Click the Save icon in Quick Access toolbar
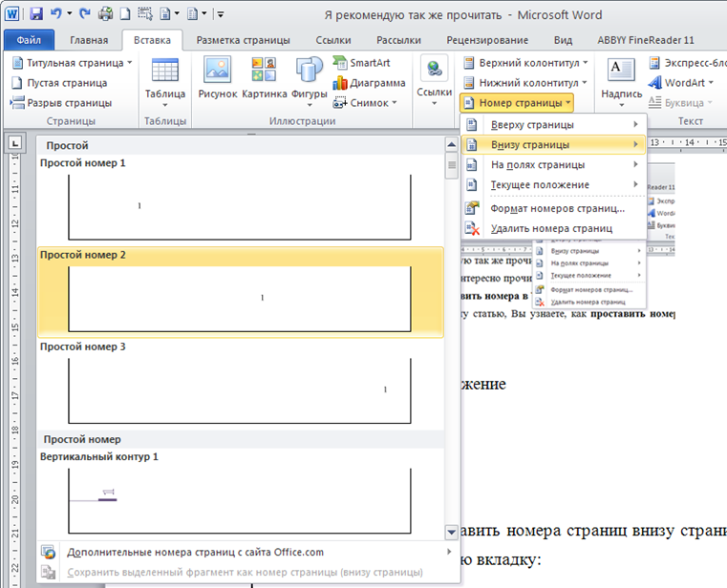727x588 pixels. pos(36,14)
